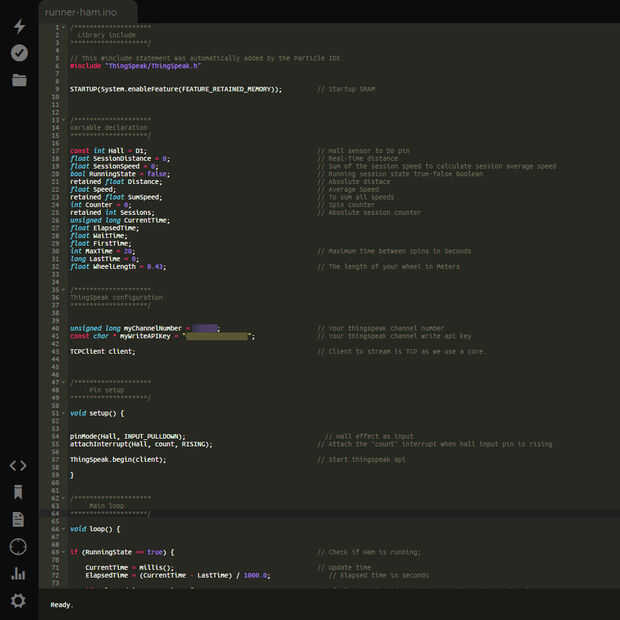Click the #include "ThingSpeak/ThingSpeak.h" line
620x620 pixels.
tap(135, 66)
